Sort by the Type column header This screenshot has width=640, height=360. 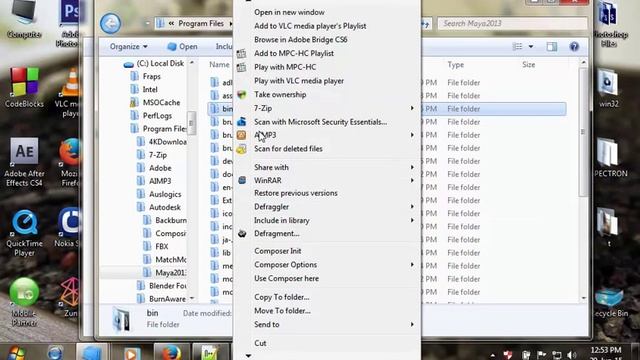[456, 64]
